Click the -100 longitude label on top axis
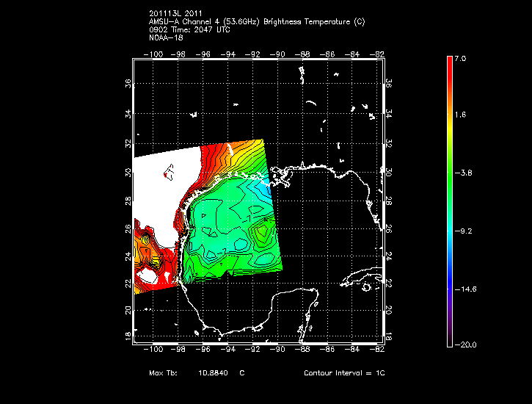The width and height of the screenshot is (532, 404). click(x=156, y=53)
